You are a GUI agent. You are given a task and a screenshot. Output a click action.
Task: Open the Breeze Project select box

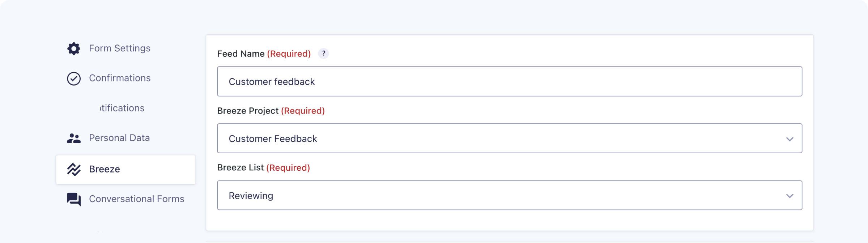pos(499,138)
